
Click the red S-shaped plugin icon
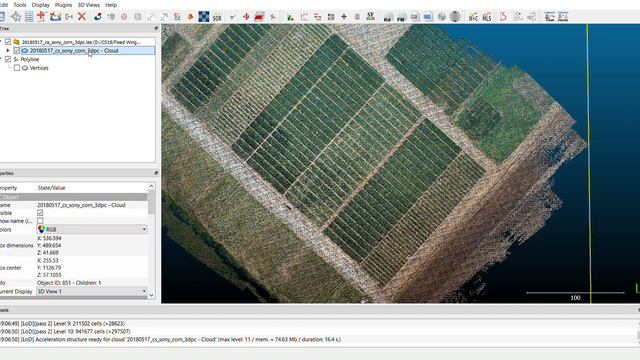coord(503,17)
